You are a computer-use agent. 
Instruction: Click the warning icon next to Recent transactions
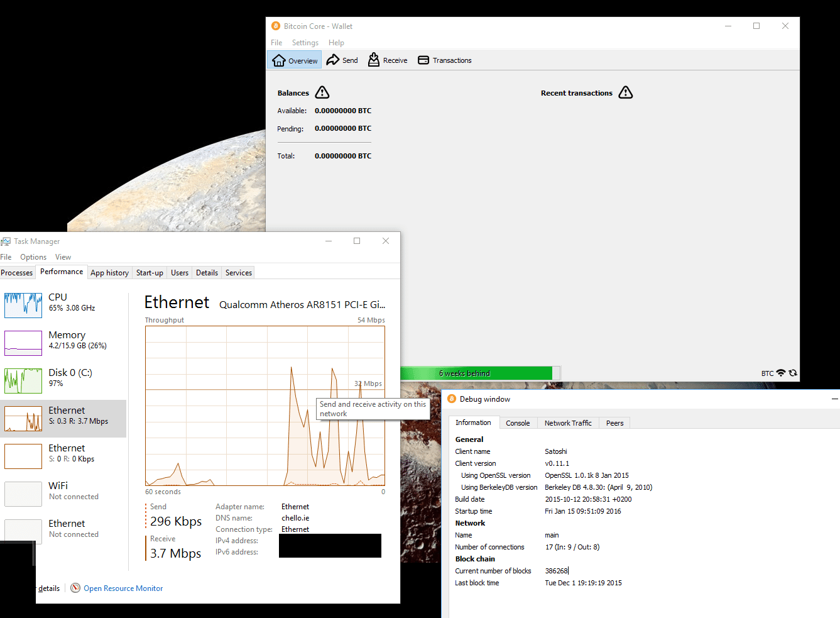click(x=626, y=92)
